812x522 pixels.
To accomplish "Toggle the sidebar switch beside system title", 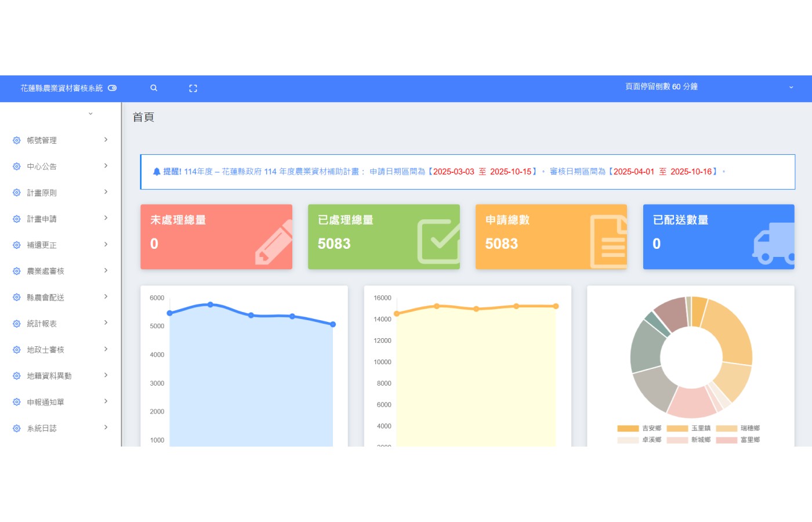I will (113, 88).
